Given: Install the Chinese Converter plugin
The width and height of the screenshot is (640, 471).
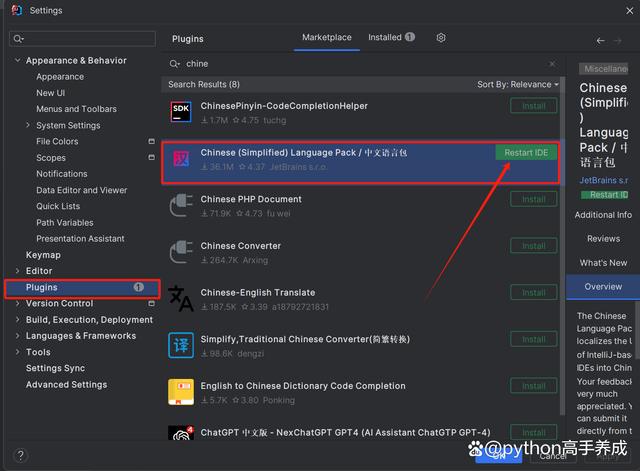Looking at the screenshot, I should tap(533, 246).
